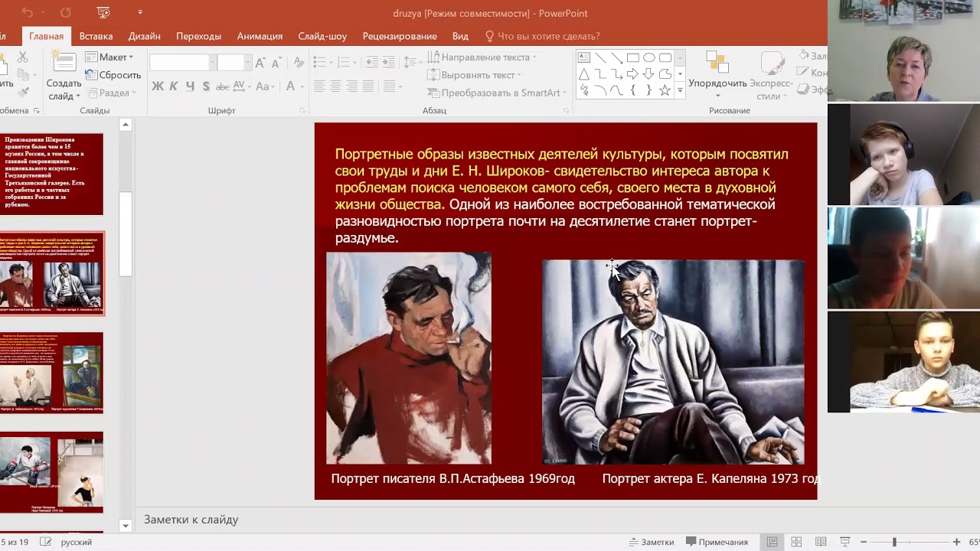Select the rectangle shape in gallery

click(x=632, y=57)
